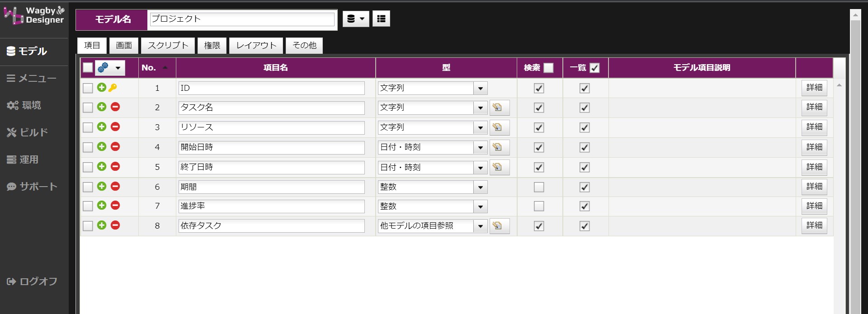Image resolution: width=868 pixels, height=314 pixels.
Task: Add a row after 期間
Action: [102, 186]
